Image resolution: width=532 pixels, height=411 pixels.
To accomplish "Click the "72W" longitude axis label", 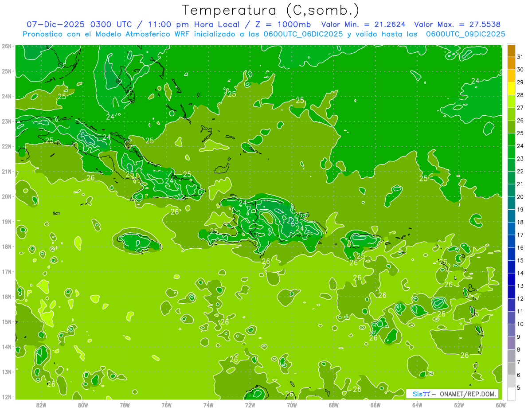I will coord(250,405).
